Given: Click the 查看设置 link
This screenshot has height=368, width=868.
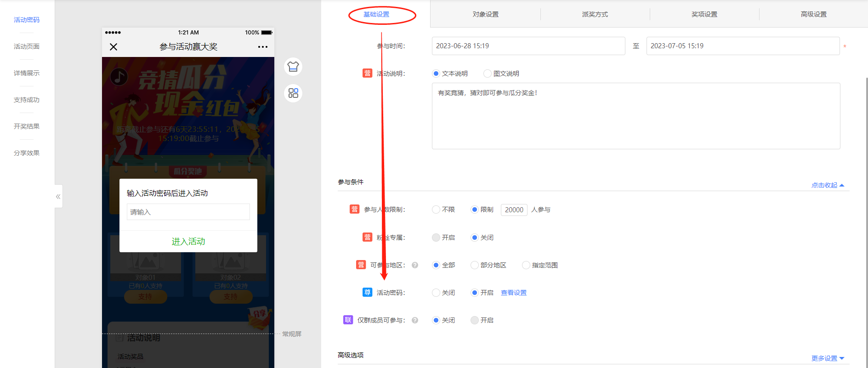Looking at the screenshot, I should (514, 293).
